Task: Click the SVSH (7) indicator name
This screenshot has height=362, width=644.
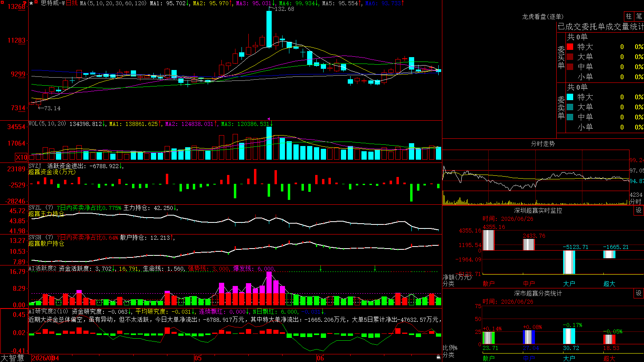Action: pyautogui.click(x=41, y=237)
